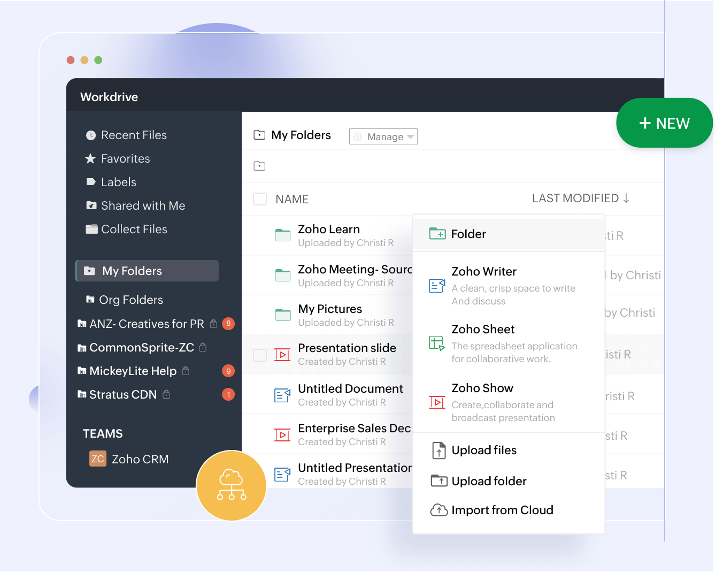
Task: Click the yellow cloud network badge
Action: (231, 485)
